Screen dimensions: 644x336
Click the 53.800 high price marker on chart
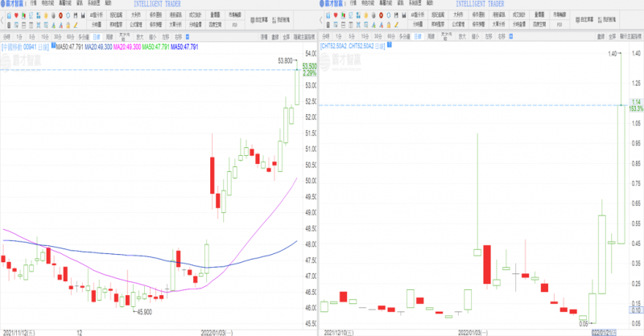pyautogui.click(x=285, y=61)
